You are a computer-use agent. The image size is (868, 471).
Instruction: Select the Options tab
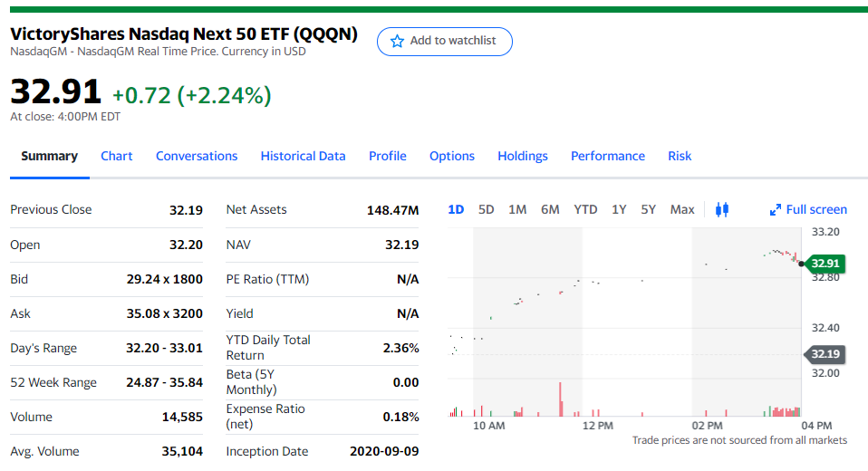452,156
